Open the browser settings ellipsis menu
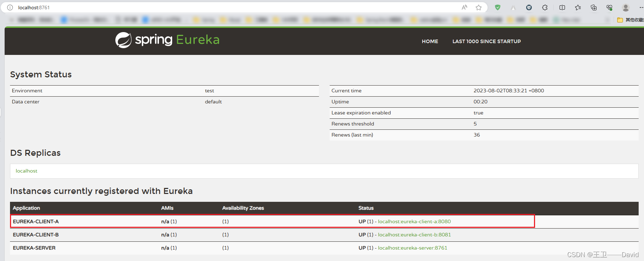The height and width of the screenshot is (261, 644). tap(641, 7)
